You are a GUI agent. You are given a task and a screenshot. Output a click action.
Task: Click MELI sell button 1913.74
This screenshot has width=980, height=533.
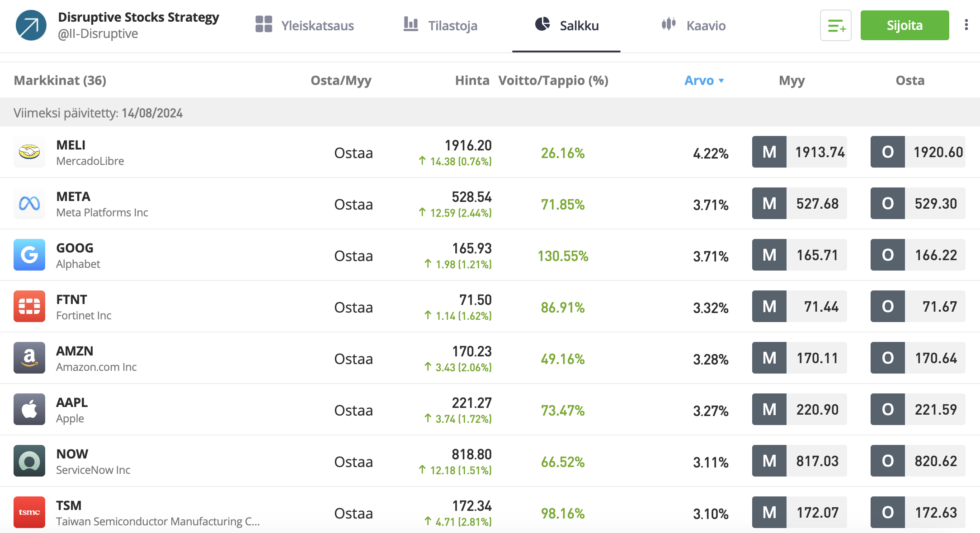coord(800,152)
